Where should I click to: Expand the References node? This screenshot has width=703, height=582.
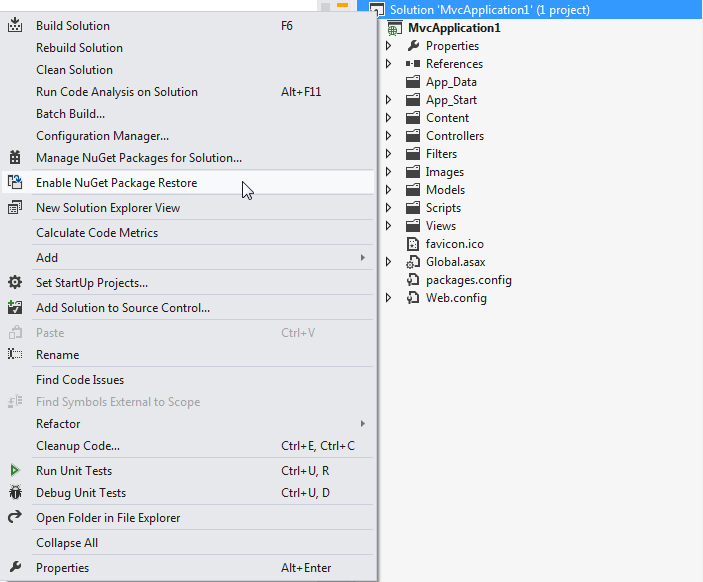point(389,64)
